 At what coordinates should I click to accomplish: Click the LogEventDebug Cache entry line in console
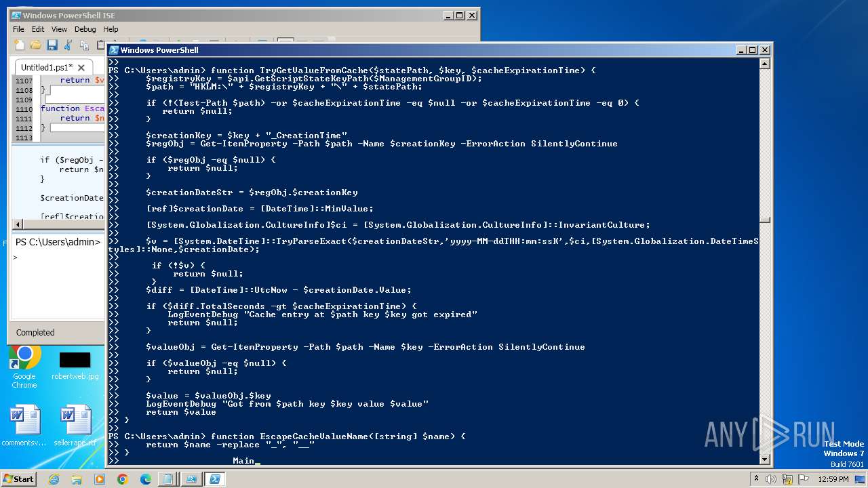[x=323, y=314]
